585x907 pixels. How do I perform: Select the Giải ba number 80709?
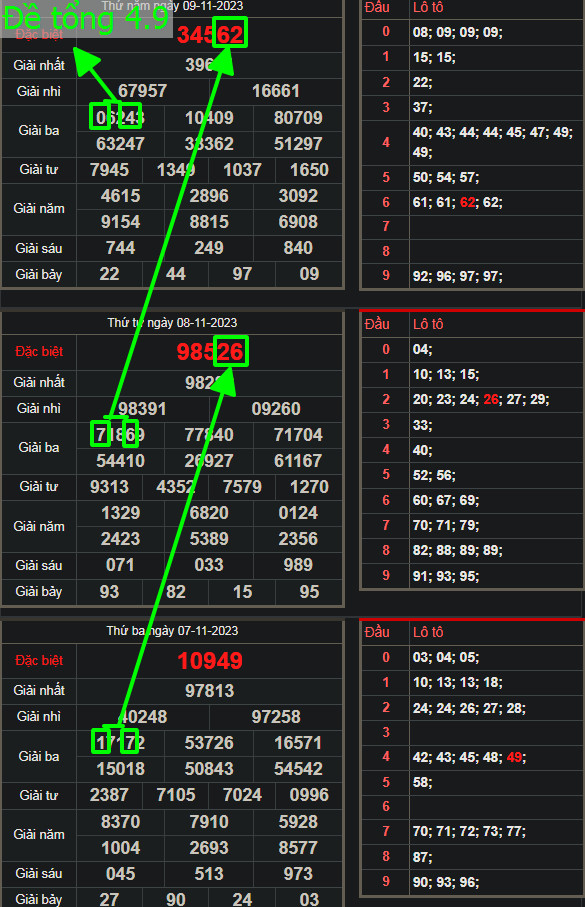point(298,118)
